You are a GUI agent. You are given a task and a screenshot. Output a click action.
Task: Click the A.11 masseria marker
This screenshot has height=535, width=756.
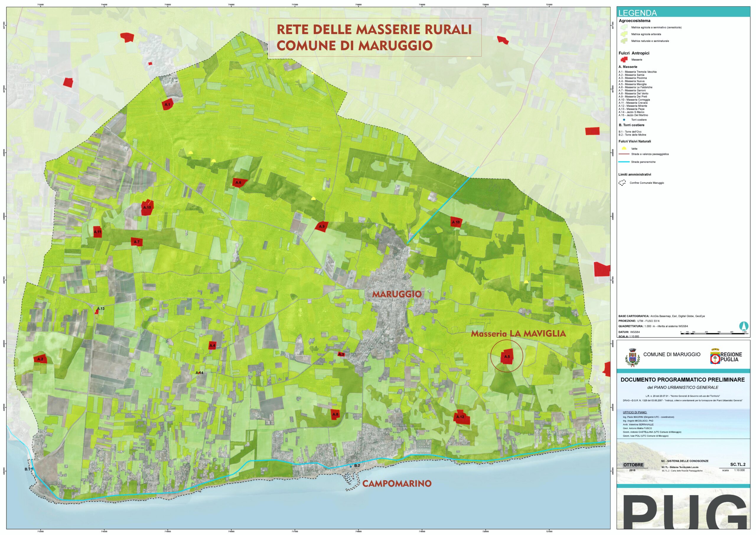coord(97,232)
